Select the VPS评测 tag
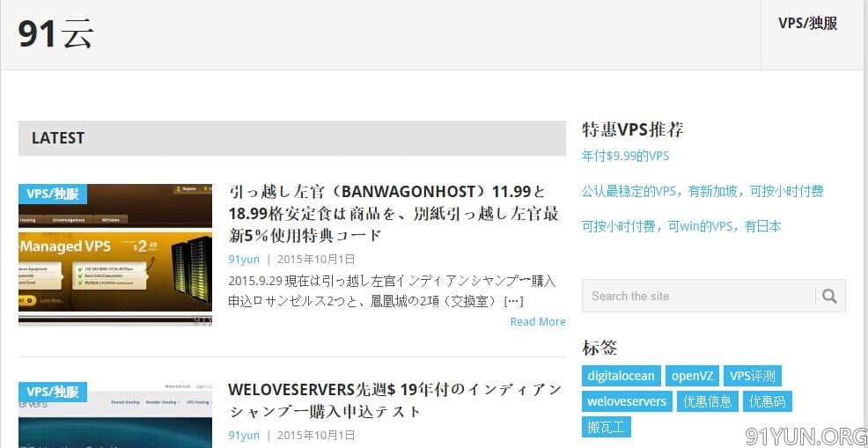 [x=752, y=376]
